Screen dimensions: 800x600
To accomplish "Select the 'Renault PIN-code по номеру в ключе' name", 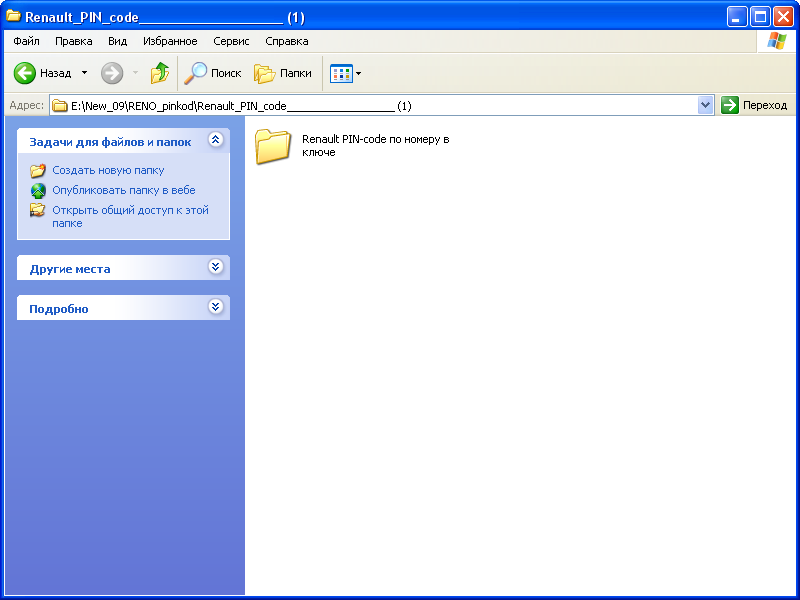I will pos(376,145).
